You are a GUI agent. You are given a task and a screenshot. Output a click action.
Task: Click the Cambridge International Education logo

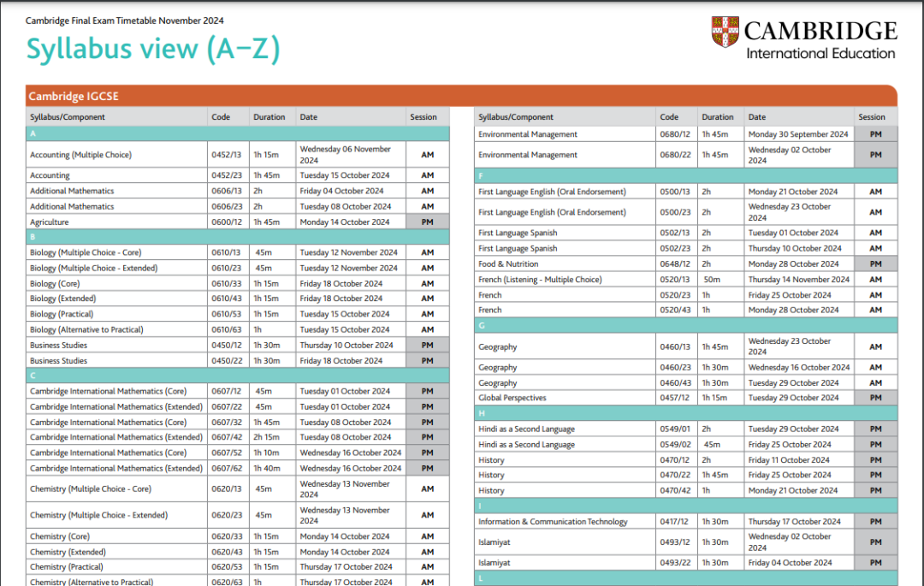804,38
